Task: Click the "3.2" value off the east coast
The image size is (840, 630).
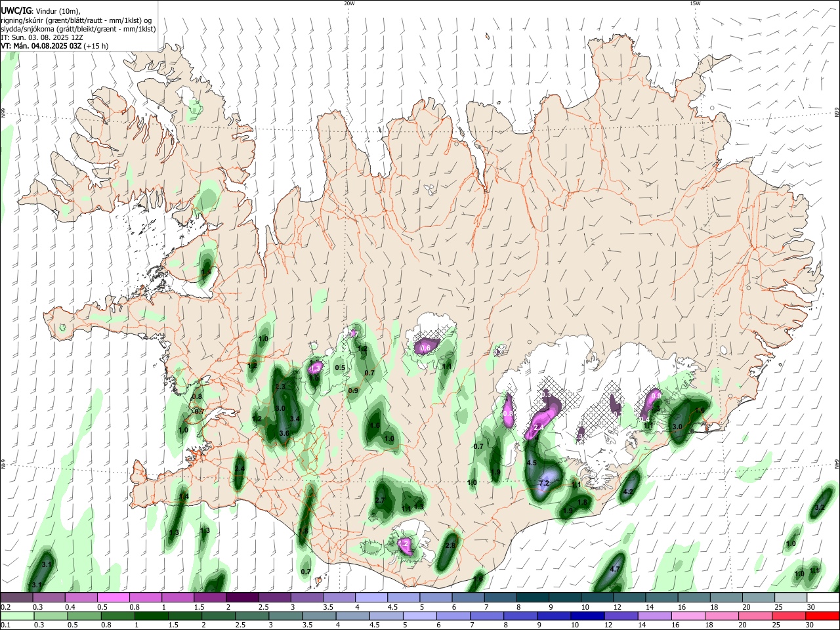Action: tap(819, 508)
